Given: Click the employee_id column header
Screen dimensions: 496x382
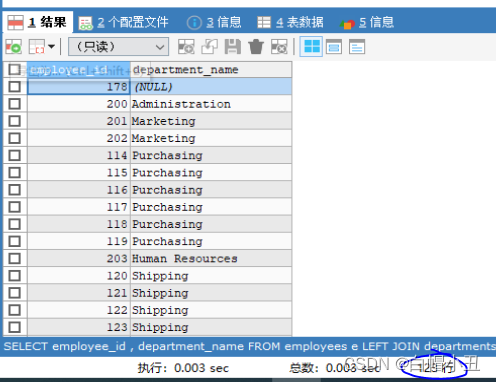Looking at the screenshot, I should pyautogui.click(x=79, y=70).
